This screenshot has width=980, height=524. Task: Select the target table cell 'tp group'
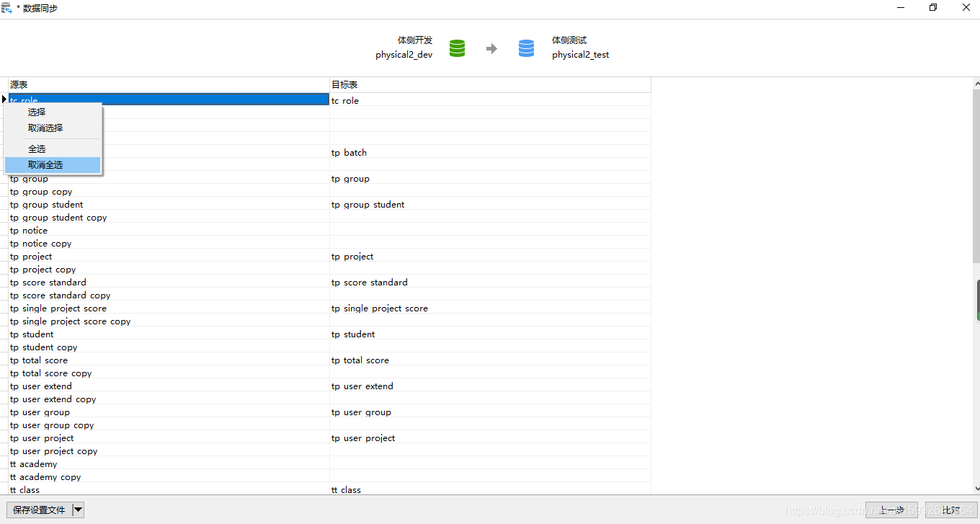(x=490, y=179)
